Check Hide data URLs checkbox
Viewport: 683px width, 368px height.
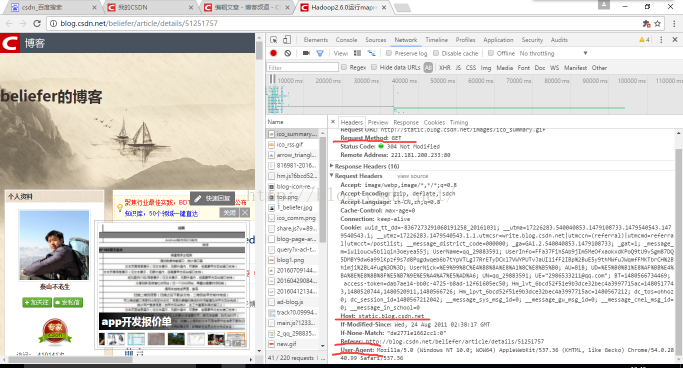[374, 67]
